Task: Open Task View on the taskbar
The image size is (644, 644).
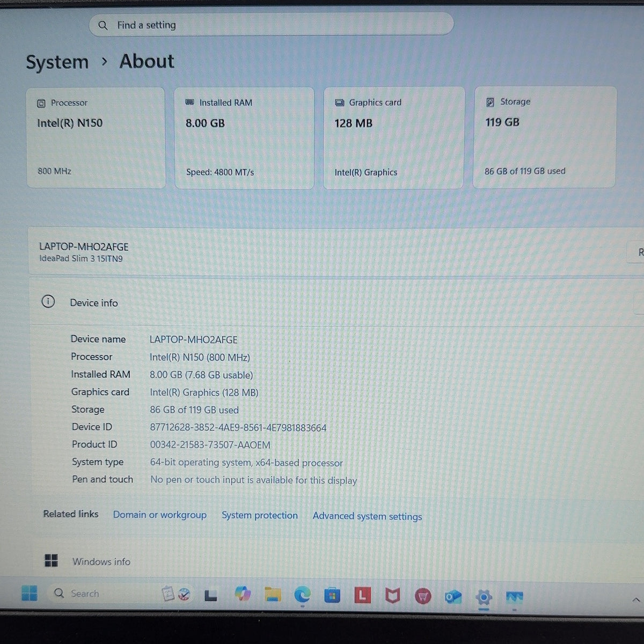Action: (x=211, y=595)
